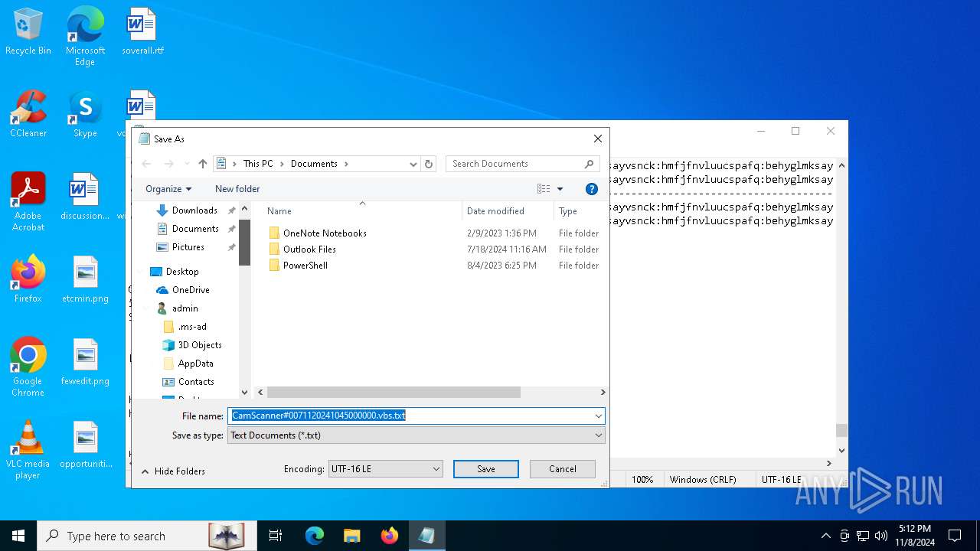Click the file list horizontal scrollbar
The image size is (980, 551).
coord(394,393)
